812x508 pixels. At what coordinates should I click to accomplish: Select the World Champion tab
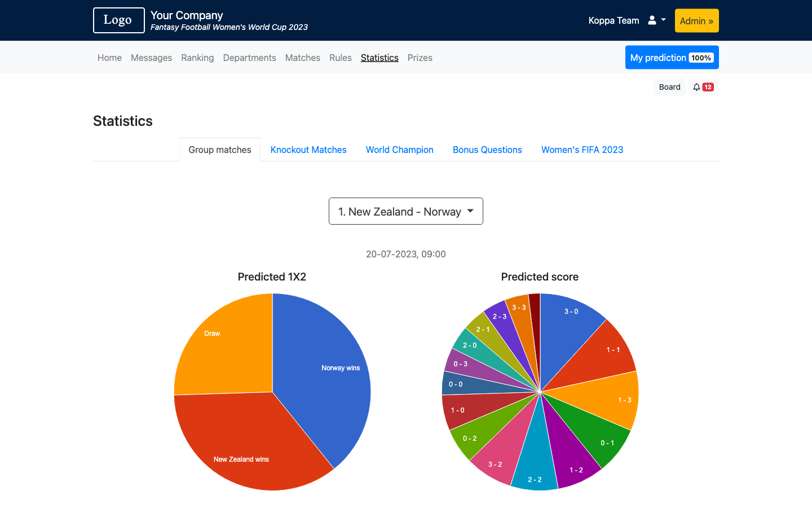pos(399,150)
